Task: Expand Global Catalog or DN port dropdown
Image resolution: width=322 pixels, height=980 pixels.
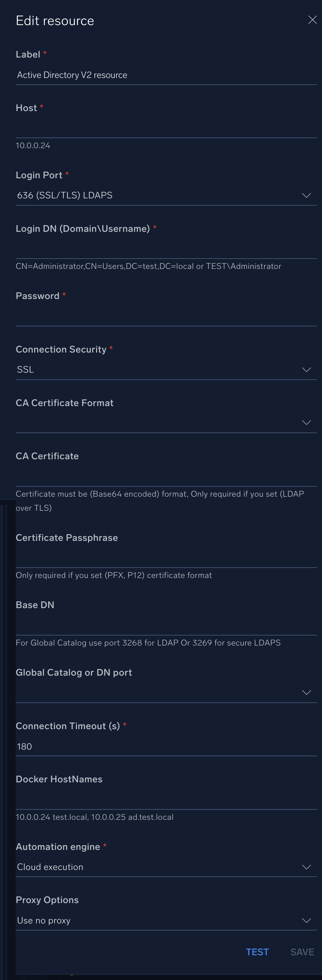Action: 160,692
